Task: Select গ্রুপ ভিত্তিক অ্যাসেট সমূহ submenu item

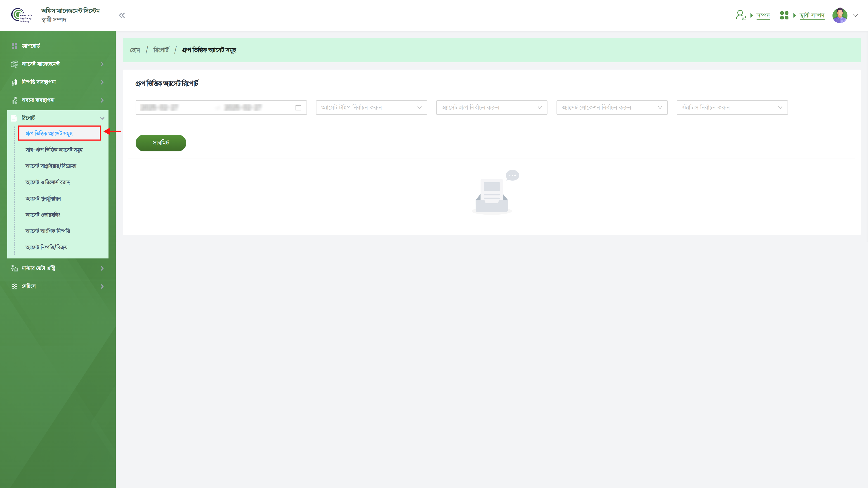Action: point(59,133)
